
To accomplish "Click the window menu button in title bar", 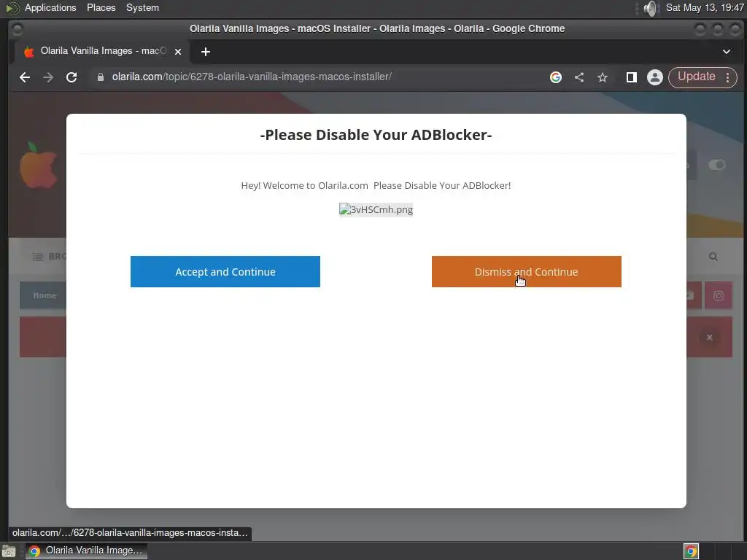I will [18, 29].
